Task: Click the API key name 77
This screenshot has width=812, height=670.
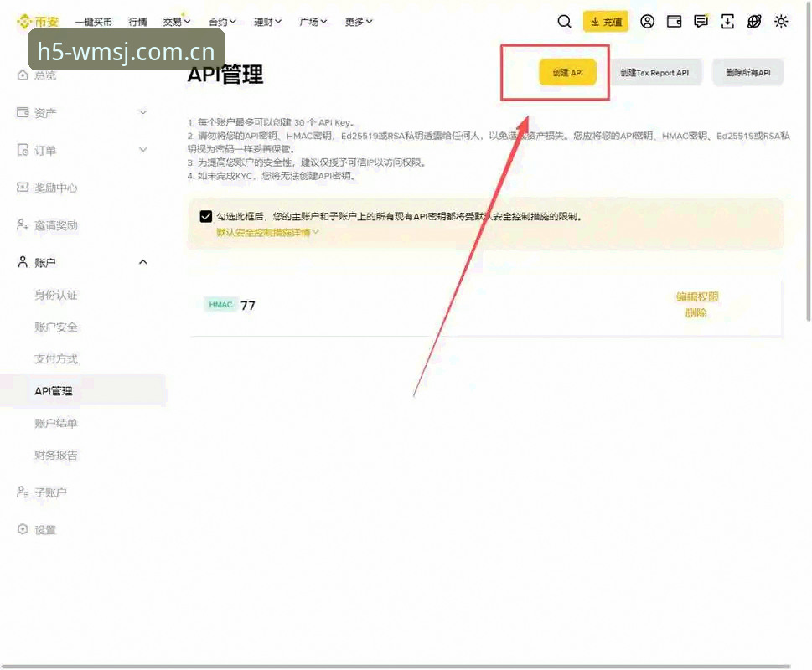Action: click(x=248, y=305)
